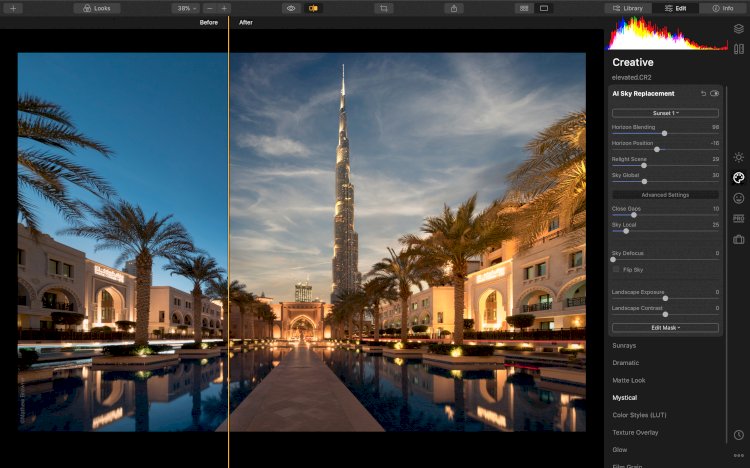Open the Portrait face icon
The width and height of the screenshot is (750, 468).
click(x=739, y=198)
